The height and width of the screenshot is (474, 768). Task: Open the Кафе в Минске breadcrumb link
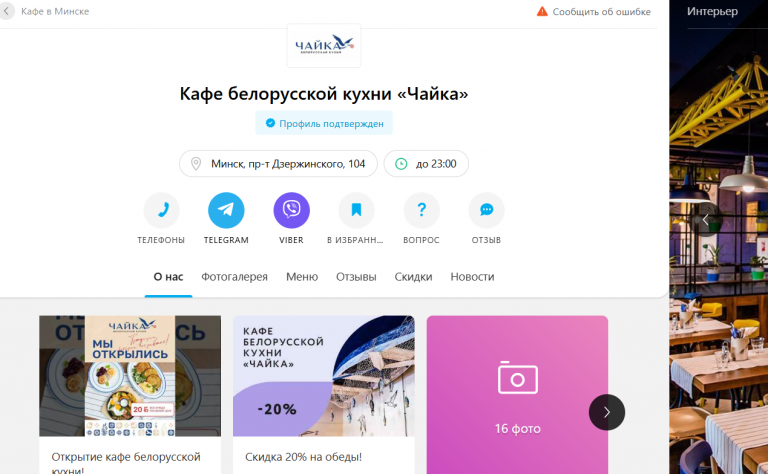tap(55, 11)
